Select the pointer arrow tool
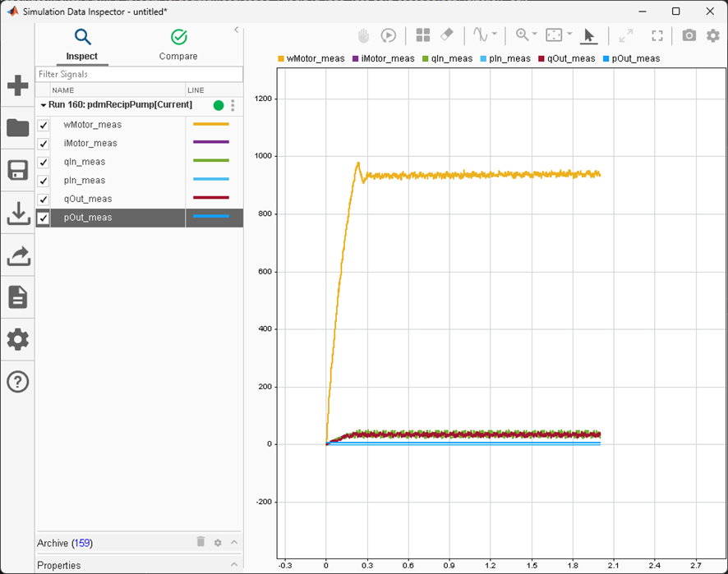 pyautogui.click(x=588, y=35)
